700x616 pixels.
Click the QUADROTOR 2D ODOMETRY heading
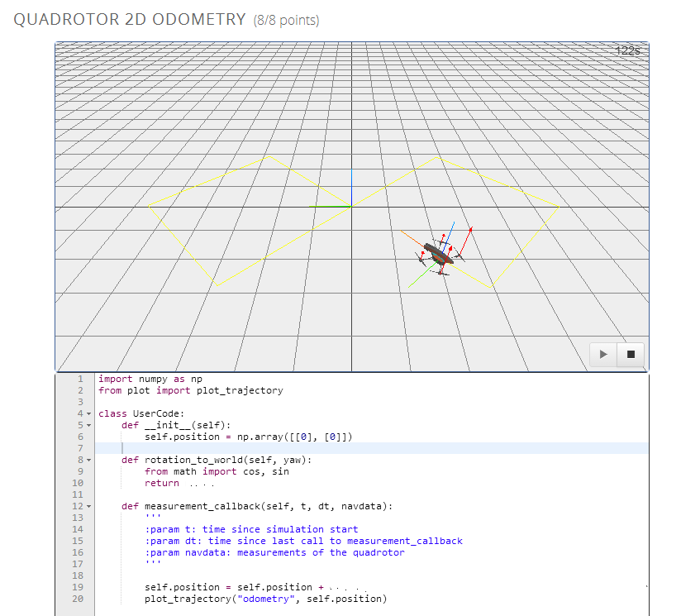pyautogui.click(x=130, y=20)
